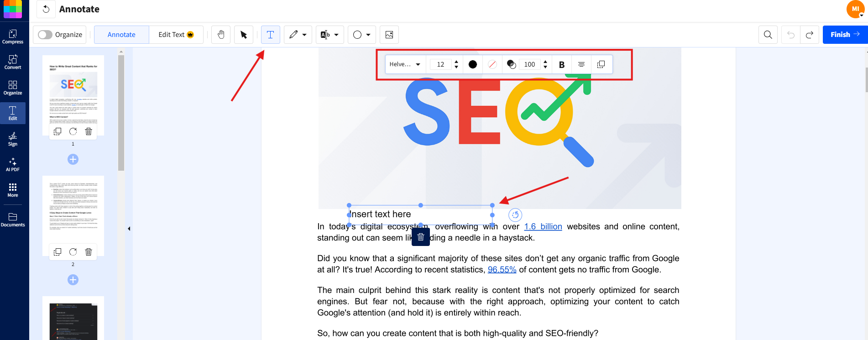Open the Organize tool in sidebar
The width and height of the screenshot is (868, 340).
tap(13, 88)
